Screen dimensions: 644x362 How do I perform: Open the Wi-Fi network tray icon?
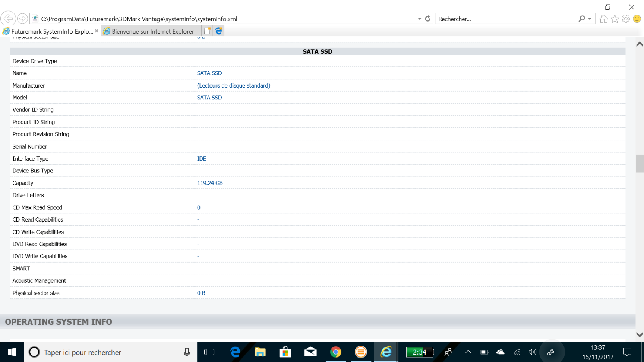[x=517, y=352]
